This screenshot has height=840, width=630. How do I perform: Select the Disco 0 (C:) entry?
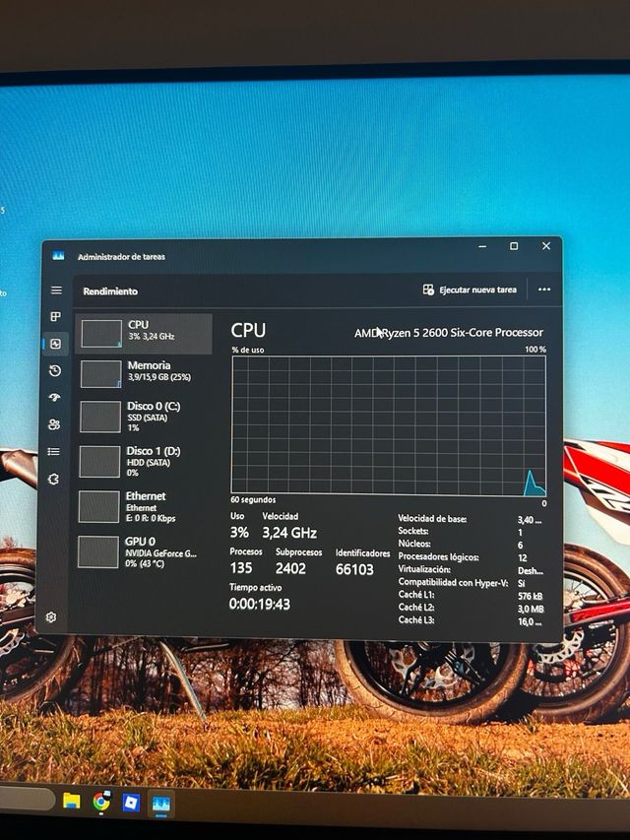143,417
